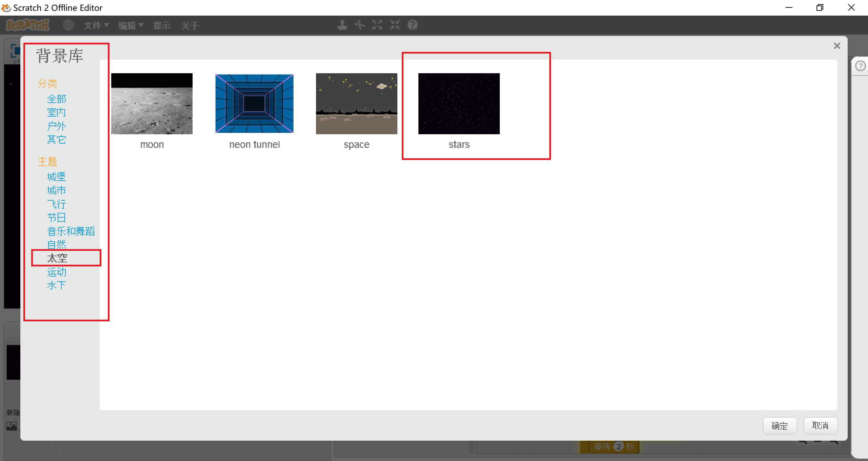The image size is (868, 461).
Task: Close the backdrop library dialog
Action: (x=837, y=46)
